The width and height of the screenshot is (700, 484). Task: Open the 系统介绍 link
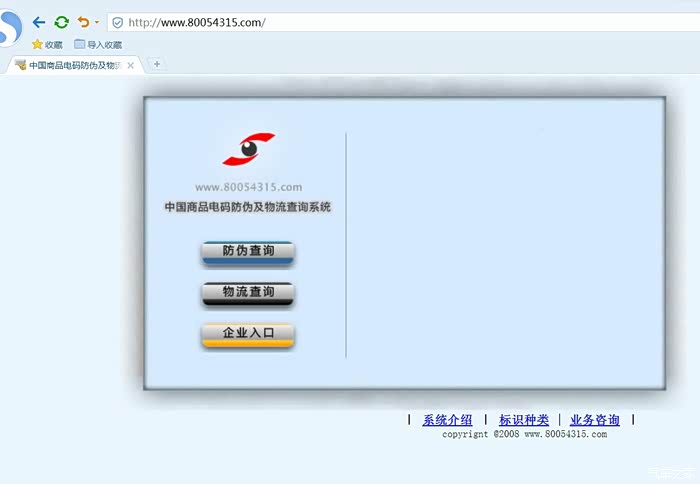pyautogui.click(x=447, y=420)
